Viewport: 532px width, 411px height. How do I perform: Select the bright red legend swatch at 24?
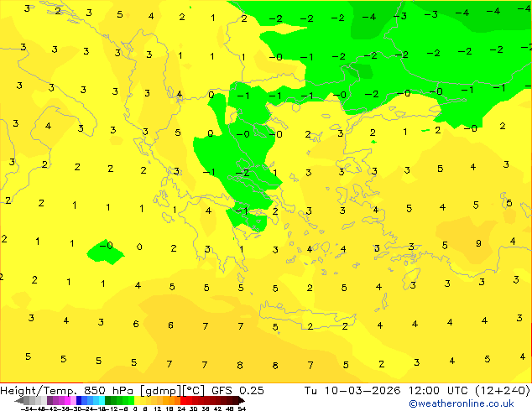pos(183,400)
